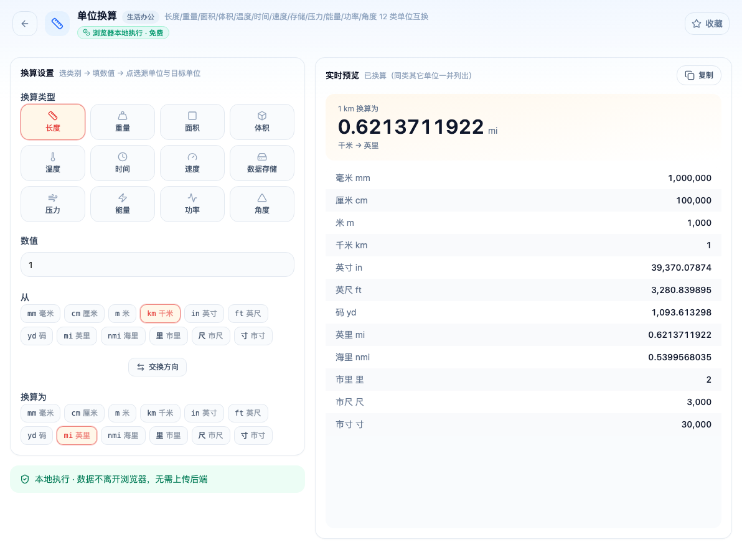Viewport: 742px width, 560px height.
Task: Choose target unit m 米 under 换算为
Action: [122, 413]
